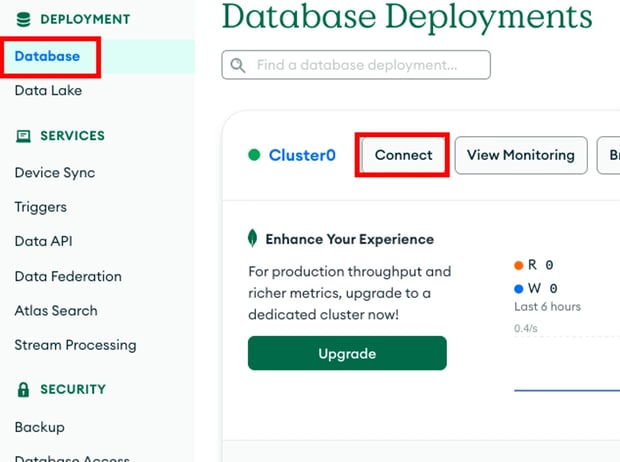Click the Cluster0 cluster name link
The height and width of the screenshot is (462, 620).
point(302,155)
